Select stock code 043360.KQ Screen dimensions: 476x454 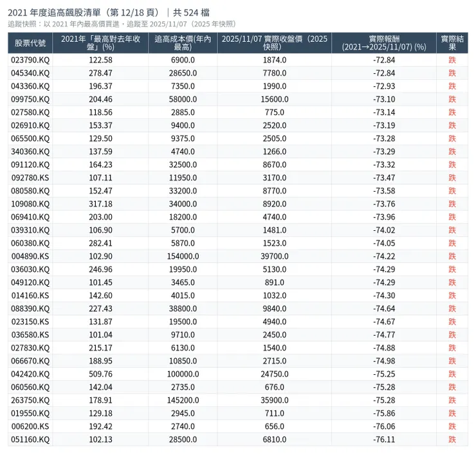30,86
